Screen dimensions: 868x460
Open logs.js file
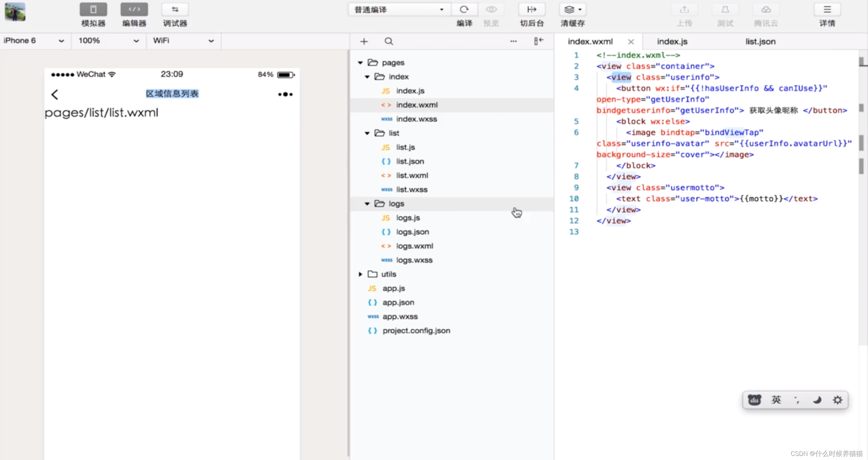pos(452,218)
